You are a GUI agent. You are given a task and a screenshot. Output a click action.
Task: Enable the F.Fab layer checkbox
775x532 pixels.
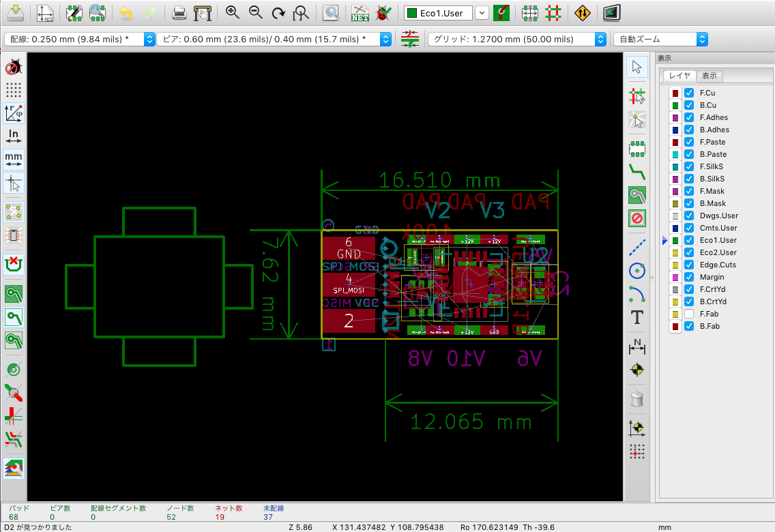point(689,314)
